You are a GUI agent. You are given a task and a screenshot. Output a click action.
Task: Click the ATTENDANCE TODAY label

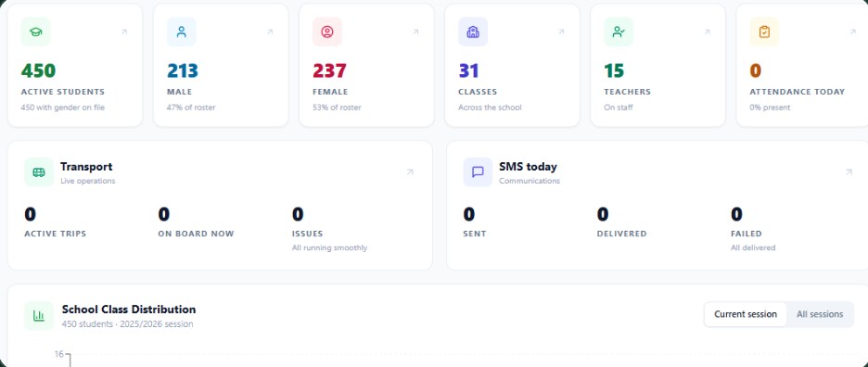pos(798,92)
